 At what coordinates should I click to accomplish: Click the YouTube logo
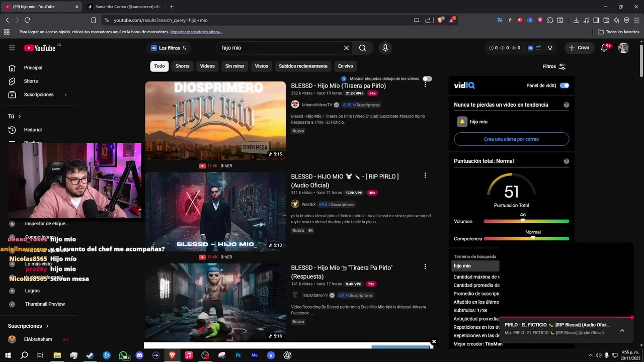40,48
